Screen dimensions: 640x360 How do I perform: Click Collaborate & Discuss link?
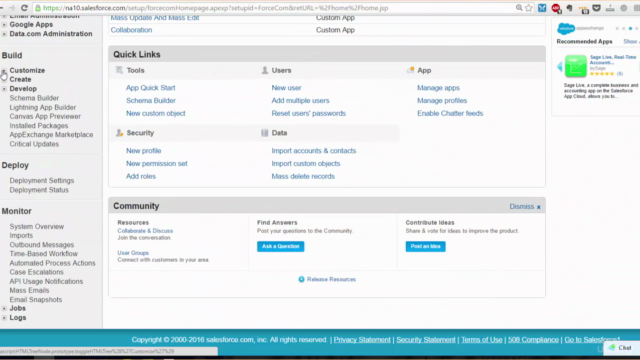pyautogui.click(x=145, y=231)
